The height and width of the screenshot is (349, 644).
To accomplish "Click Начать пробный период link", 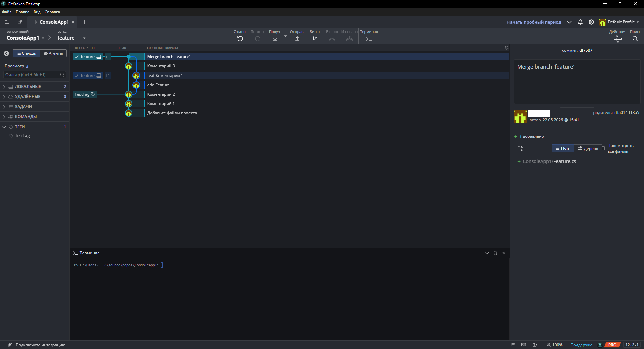I will click(x=534, y=22).
